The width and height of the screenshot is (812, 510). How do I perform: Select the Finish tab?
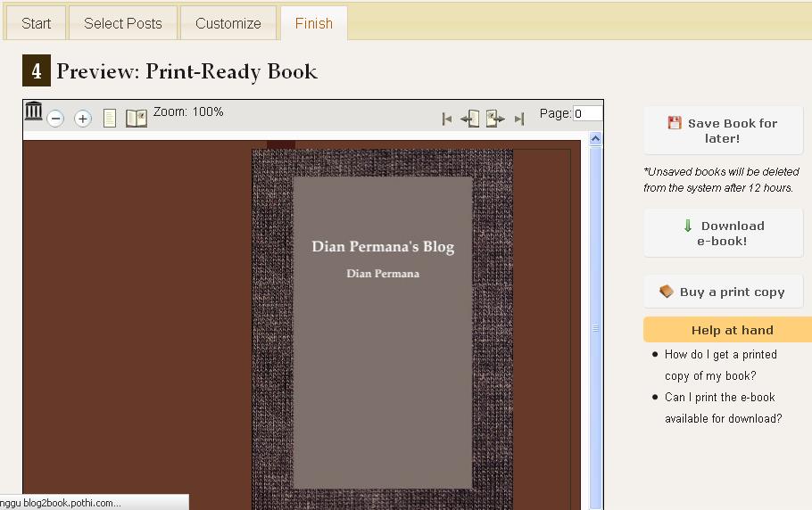coord(314,23)
